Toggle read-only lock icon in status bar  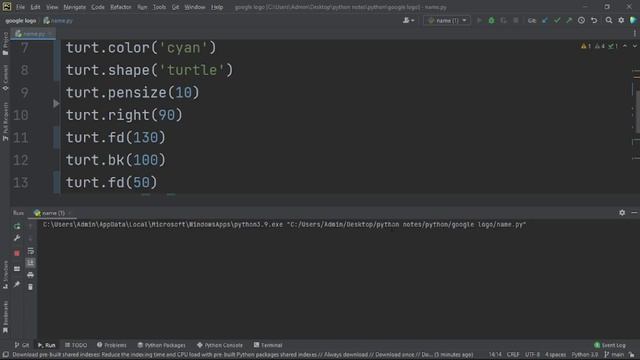click(x=632, y=355)
